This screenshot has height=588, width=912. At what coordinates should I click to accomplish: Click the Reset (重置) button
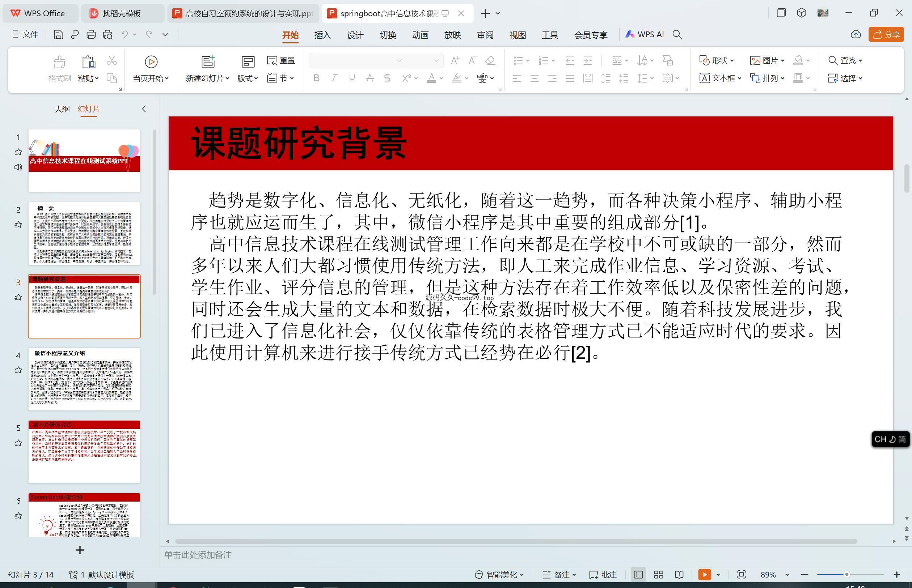[x=281, y=60]
